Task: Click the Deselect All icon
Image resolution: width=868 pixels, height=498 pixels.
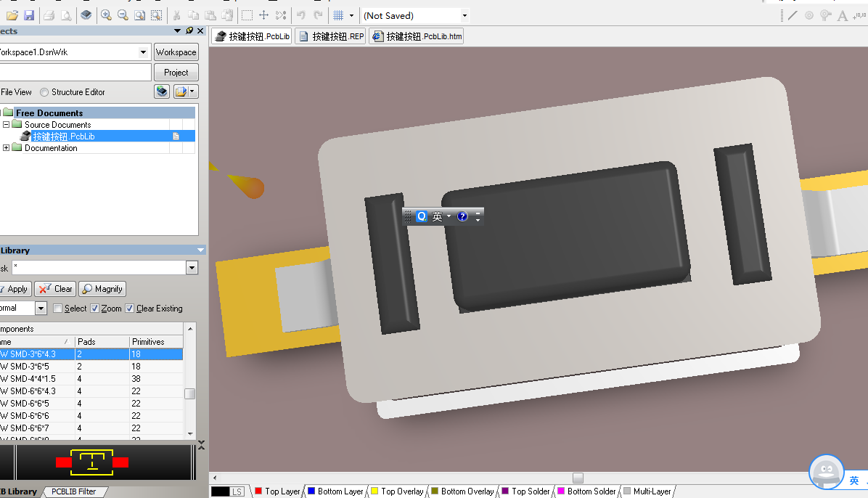Action: pos(281,15)
